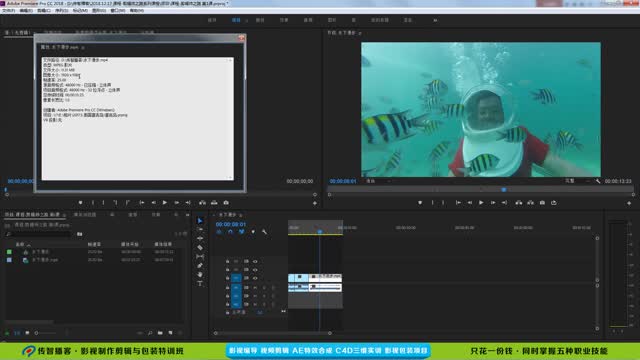Add a marker in the timeline header
Viewport: 640px width, 360px height.
pos(253,232)
